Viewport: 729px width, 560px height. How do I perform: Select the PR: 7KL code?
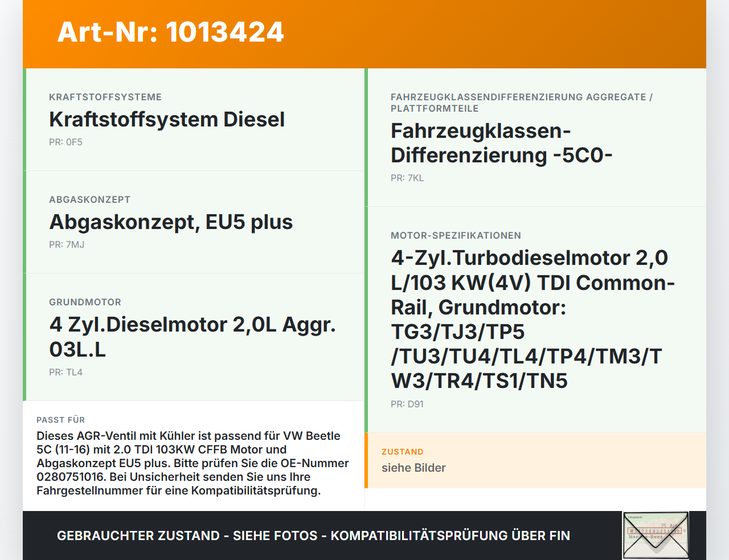pyautogui.click(x=407, y=178)
